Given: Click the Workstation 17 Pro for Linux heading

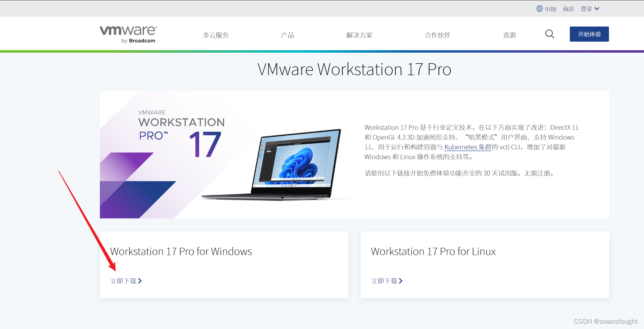Looking at the screenshot, I should tap(433, 251).
